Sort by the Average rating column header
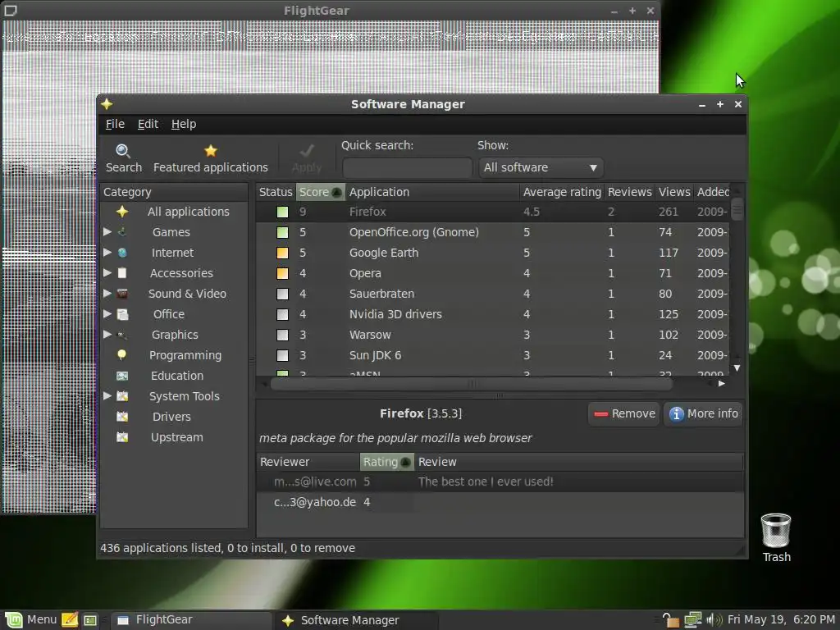840x630 pixels. click(x=561, y=192)
